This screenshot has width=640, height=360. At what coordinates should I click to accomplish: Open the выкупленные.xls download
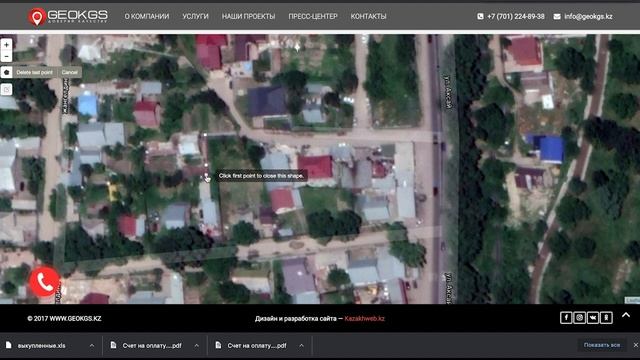point(41,346)
